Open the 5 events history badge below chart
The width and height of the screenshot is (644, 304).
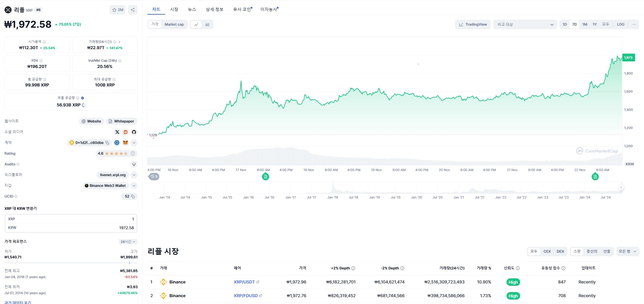click(154, 176)
